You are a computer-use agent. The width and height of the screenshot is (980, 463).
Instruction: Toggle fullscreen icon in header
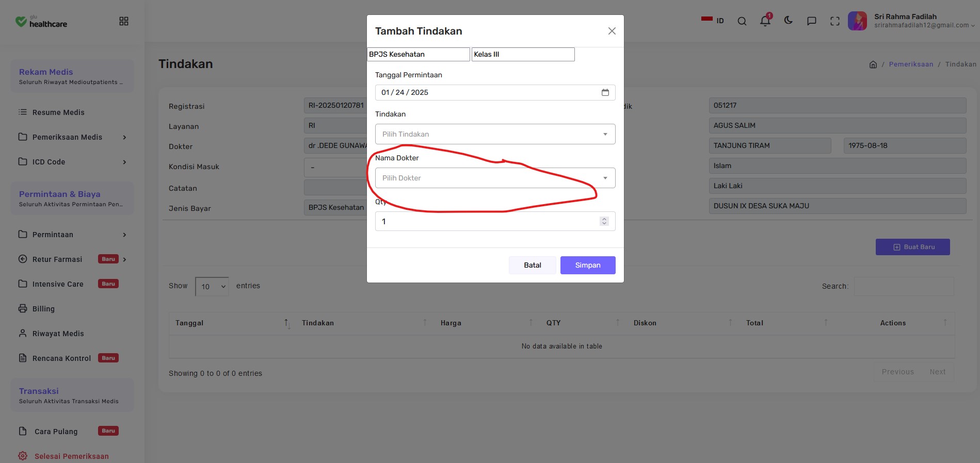coord(835,21)
